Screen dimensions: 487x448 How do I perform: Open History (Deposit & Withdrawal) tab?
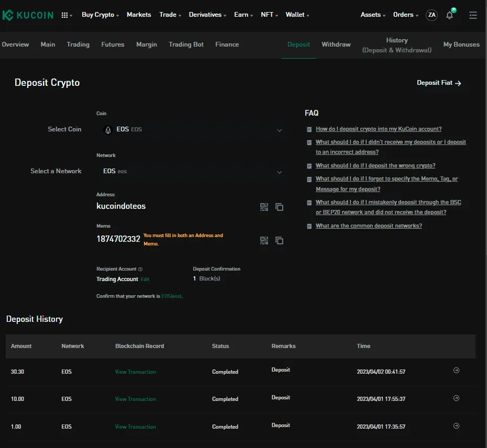(x=396, y=45)
